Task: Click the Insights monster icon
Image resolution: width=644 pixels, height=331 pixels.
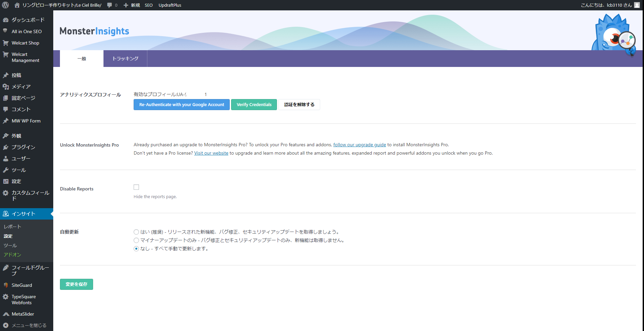Action: 6,214
